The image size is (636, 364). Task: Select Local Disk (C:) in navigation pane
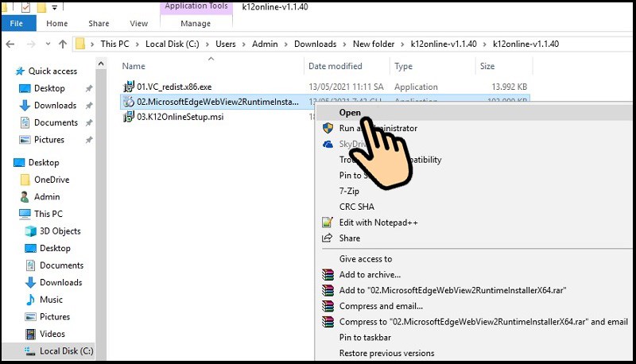tap(66, 351)
